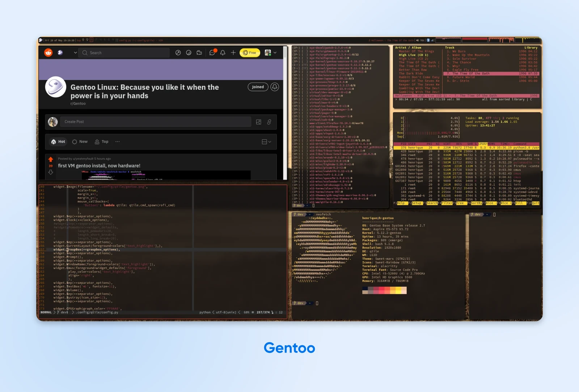Select the Top sort tab
This screenshot has width=579, height=392.
(x=102, y=142)
